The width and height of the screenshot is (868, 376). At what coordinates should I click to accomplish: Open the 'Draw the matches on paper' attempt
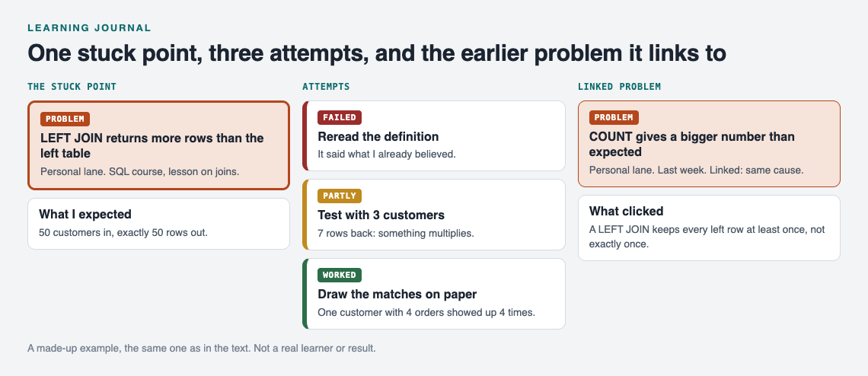[434, 294]
